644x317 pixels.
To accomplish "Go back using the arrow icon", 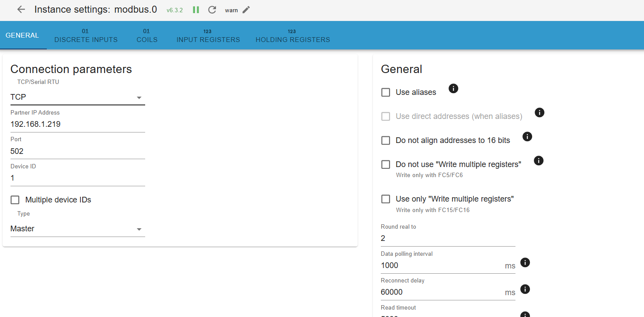I will [x=21, y=10].
